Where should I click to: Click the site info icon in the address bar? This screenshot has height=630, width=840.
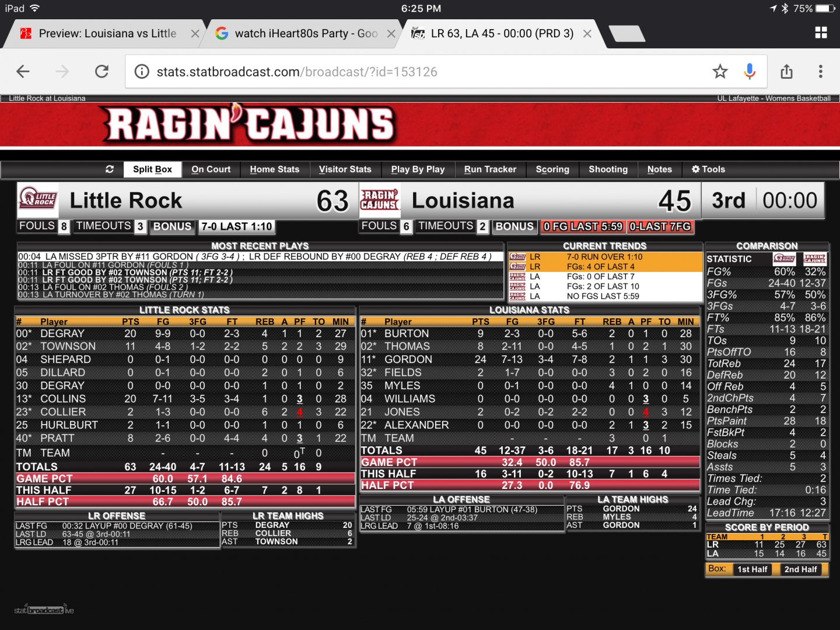tap(142, 72)
